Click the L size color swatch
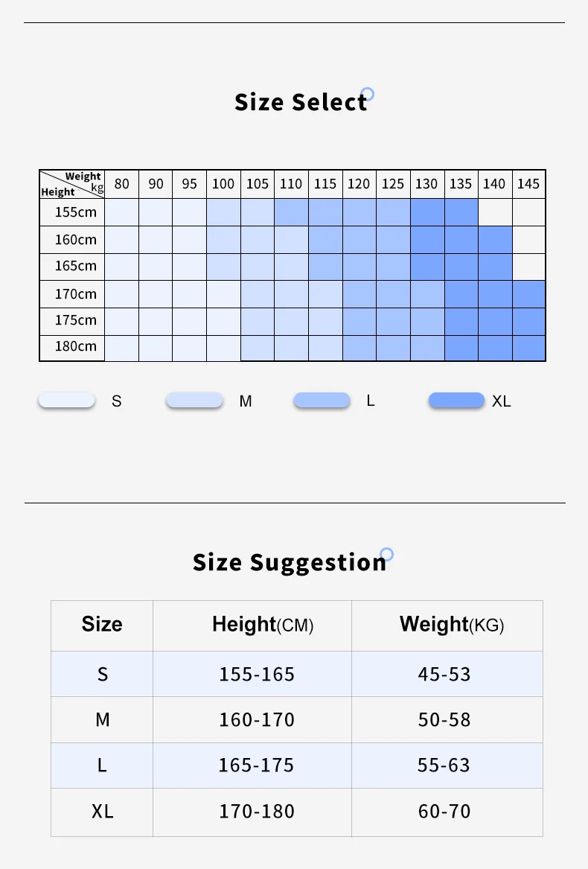Screen dimensions: 588x869 point(322,400)
